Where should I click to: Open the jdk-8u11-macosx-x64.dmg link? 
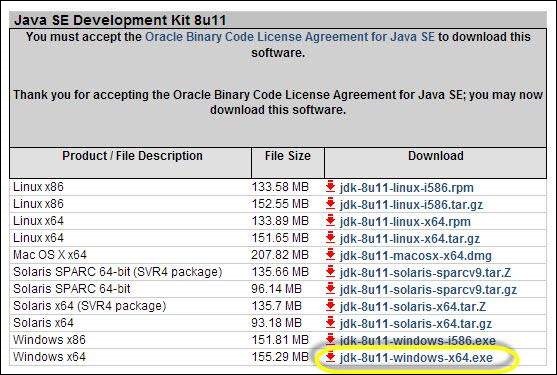click(x=416, y=256)
